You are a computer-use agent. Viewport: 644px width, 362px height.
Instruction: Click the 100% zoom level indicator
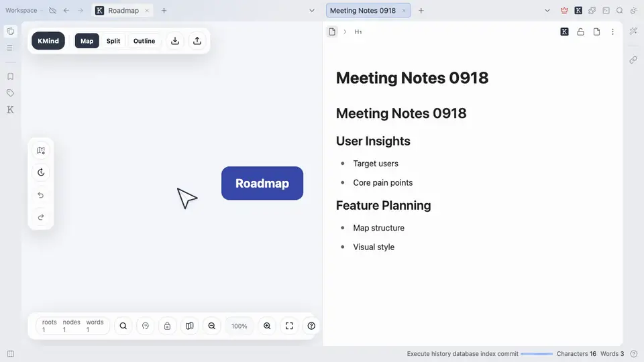(239, 326)
